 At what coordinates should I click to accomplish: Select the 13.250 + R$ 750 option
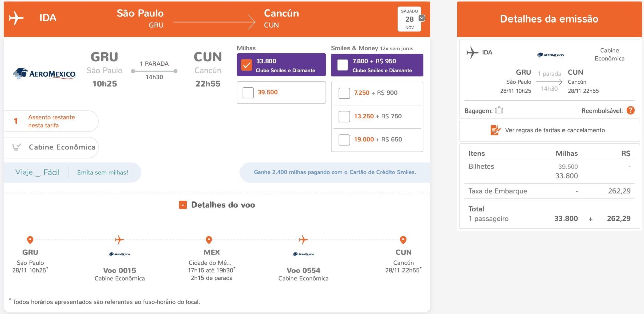tap(344, 117)
